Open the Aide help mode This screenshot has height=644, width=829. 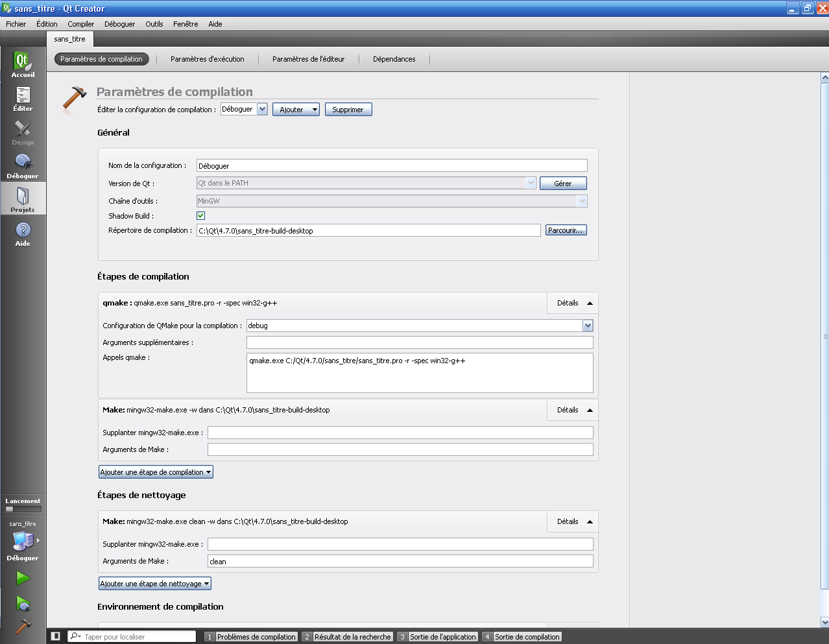point(23,233)
